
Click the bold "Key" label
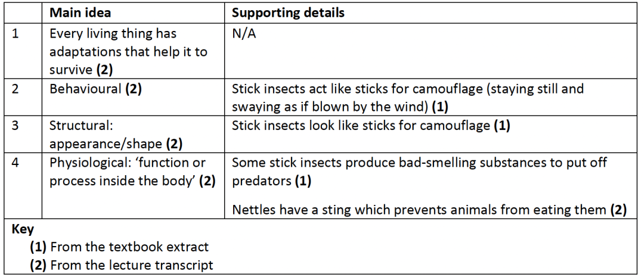23,229
